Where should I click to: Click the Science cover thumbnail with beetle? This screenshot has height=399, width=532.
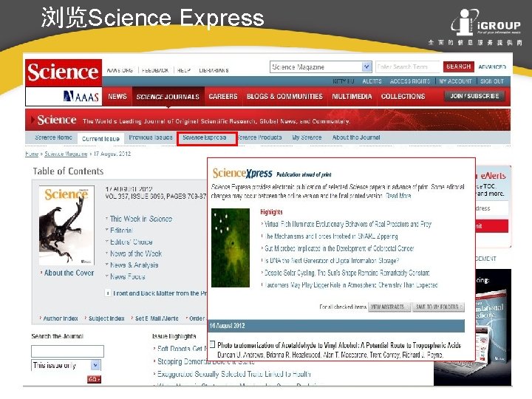[x=66, y=225]
